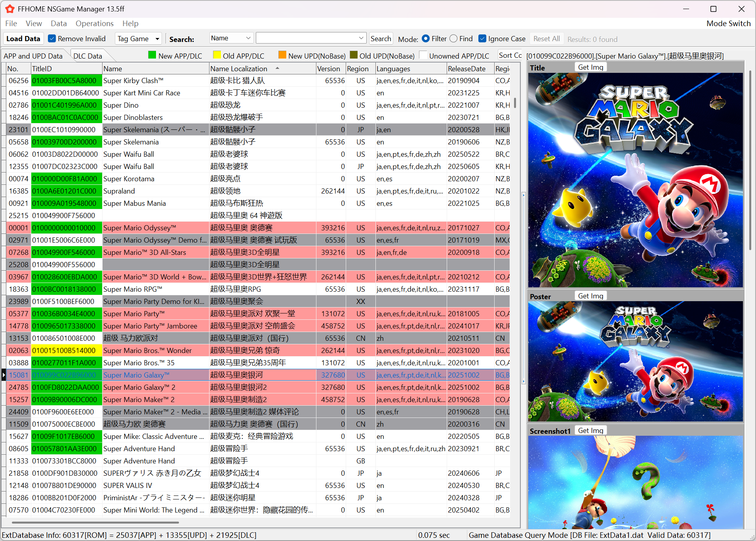
Task: Sort by the No. column header
Action: point(18,68)
